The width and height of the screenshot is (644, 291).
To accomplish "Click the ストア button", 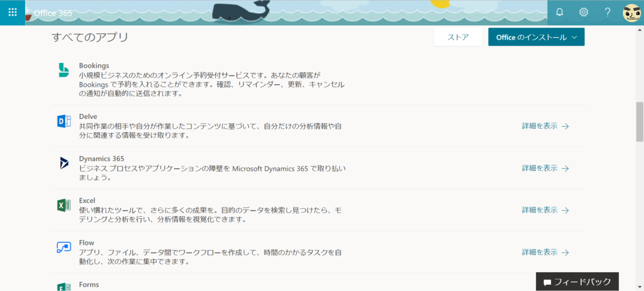I will 458,37.
